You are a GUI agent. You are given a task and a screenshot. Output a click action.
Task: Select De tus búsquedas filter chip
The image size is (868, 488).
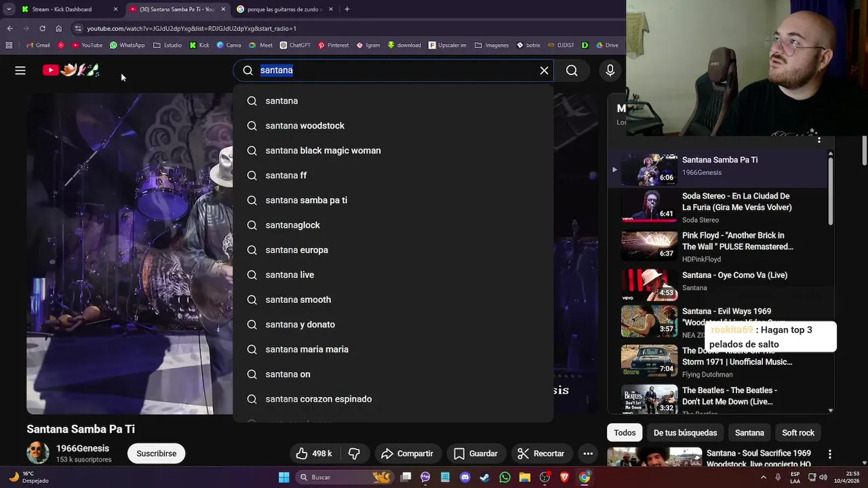coord(685,432)
